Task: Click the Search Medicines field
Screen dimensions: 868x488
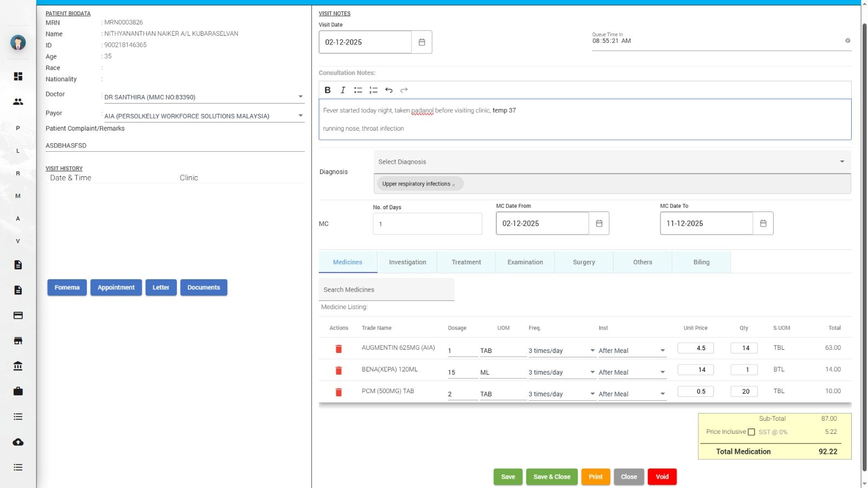Action: [386, 290]
